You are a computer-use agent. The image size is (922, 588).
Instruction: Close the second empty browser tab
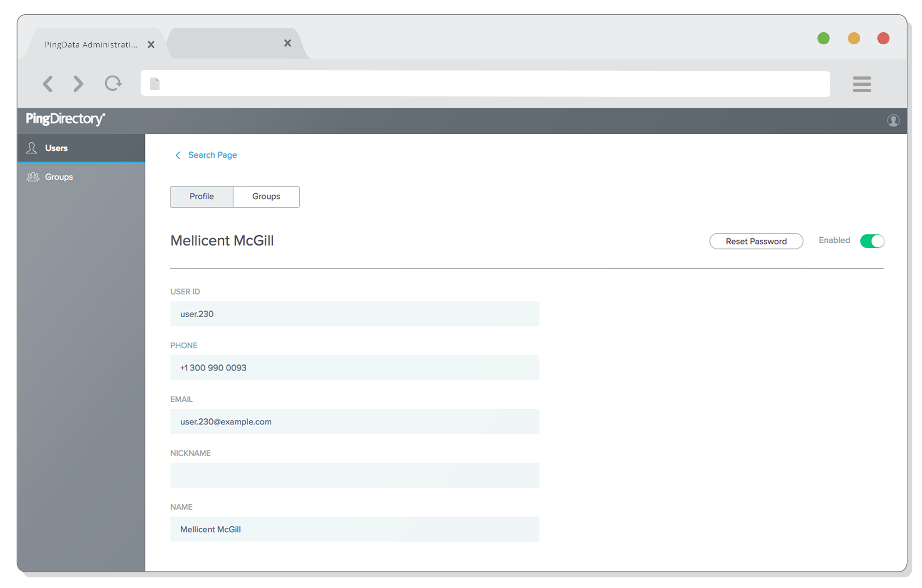287,43
